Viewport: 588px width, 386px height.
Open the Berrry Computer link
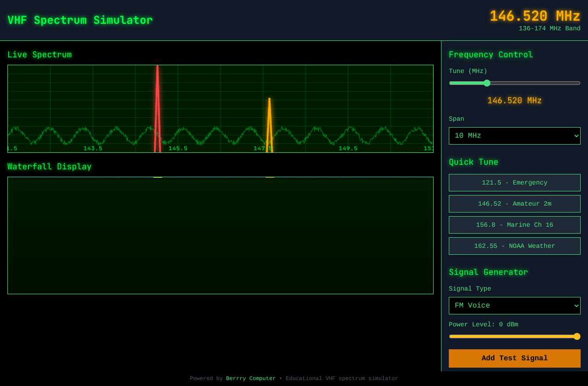pyautogui.click(x=251, y=379)
